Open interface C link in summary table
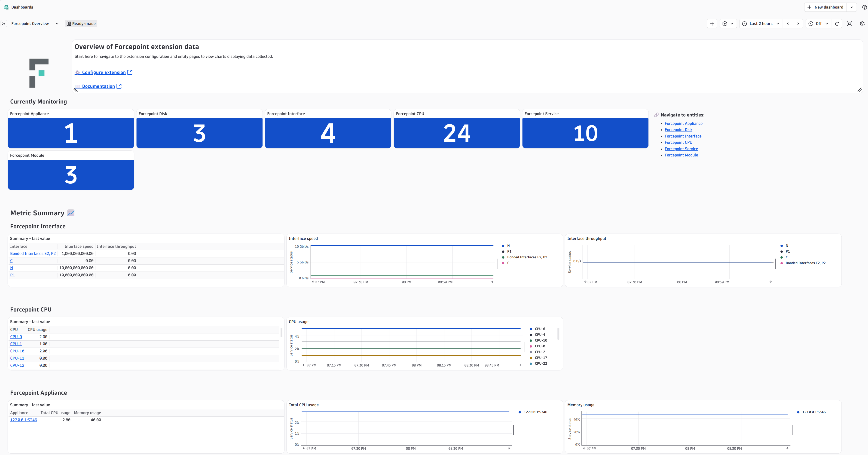 [x=11, y=260]
